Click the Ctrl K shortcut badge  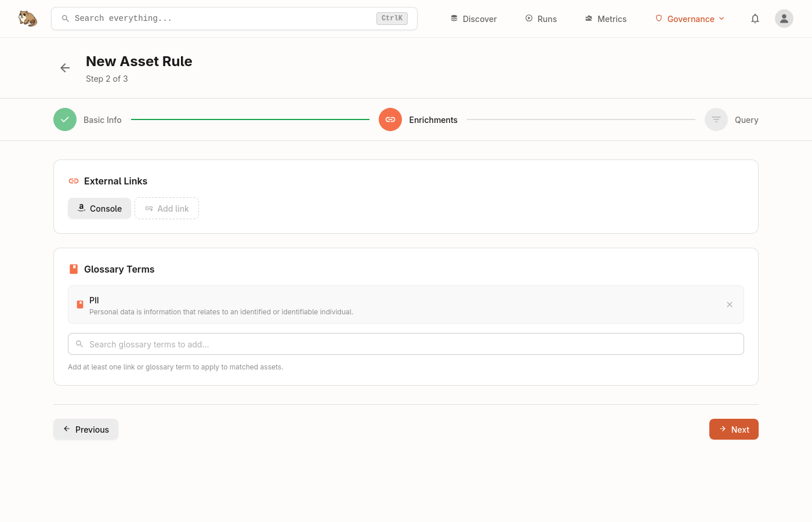[392, 19]
